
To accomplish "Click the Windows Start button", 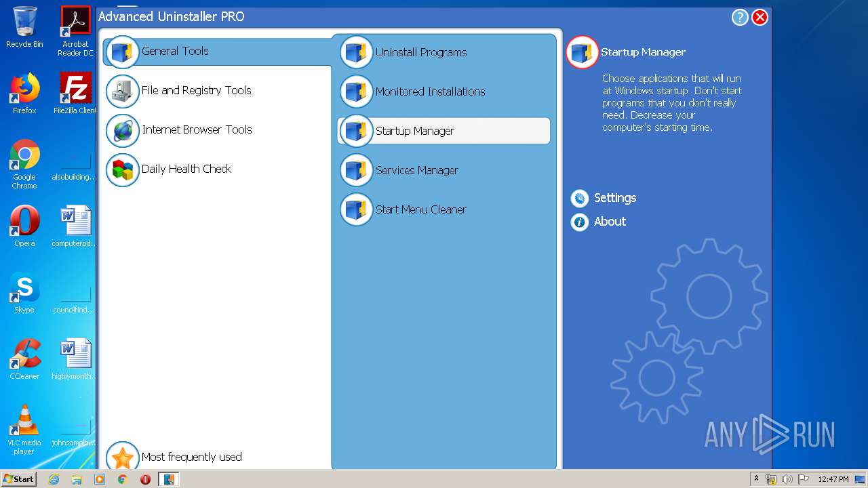I will (19, 479).
